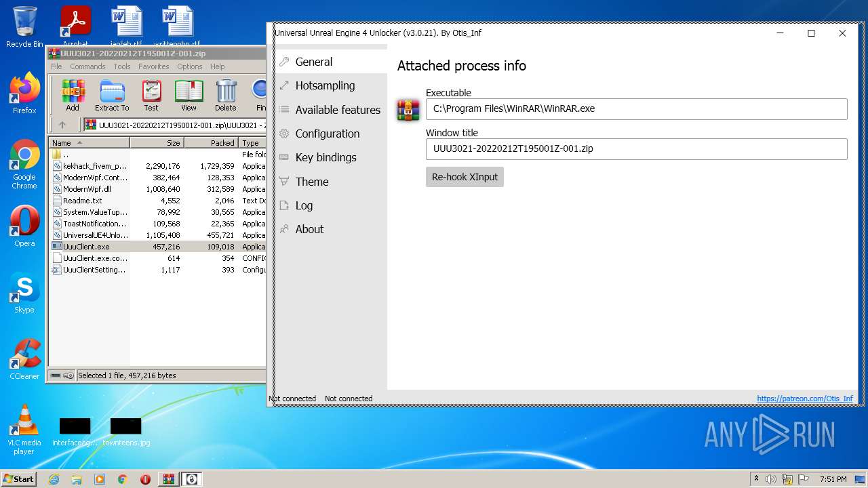868x488 pixels.
Task: Select the parent folder '..' row
Action: [157, 155]
